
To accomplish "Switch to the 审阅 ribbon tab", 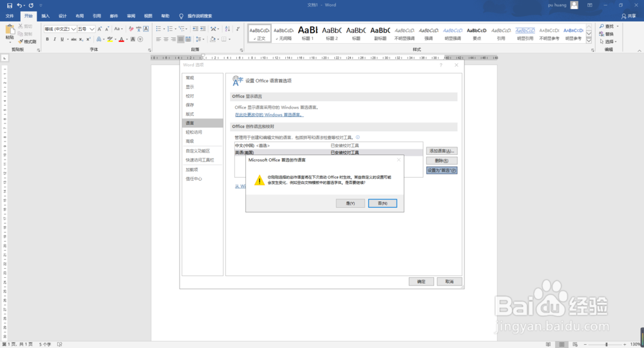I will (x=131, y=16).
